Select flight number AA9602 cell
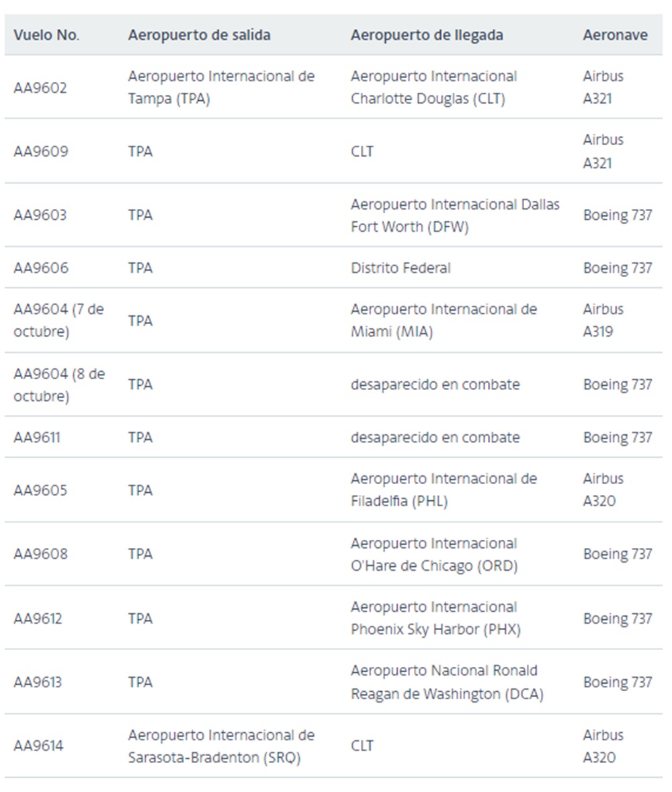The width and height of the screenshot is (672, 792). 40,87
